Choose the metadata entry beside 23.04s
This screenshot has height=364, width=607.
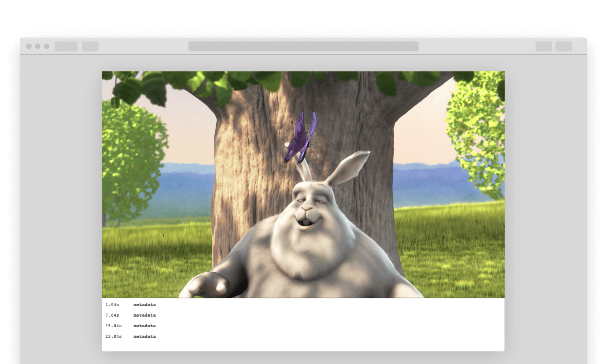click(x=145, y=336)
